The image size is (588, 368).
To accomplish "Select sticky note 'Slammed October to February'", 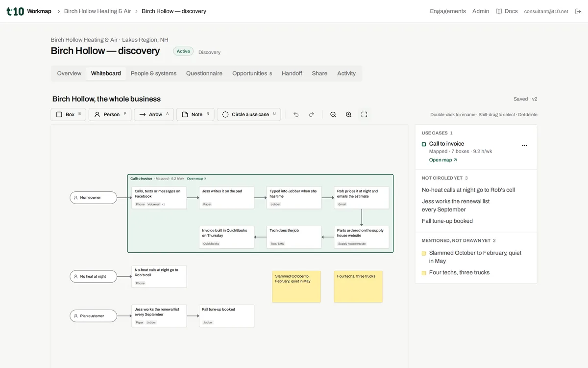I will coord(296,287).
